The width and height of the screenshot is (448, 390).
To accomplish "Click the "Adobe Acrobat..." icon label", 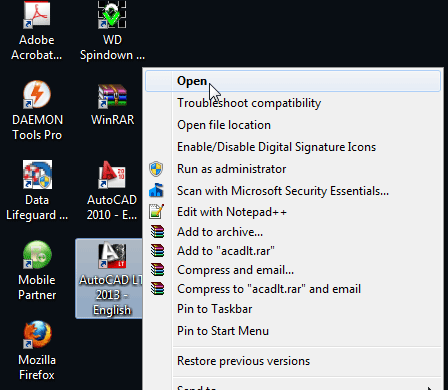I will (37, 47).
